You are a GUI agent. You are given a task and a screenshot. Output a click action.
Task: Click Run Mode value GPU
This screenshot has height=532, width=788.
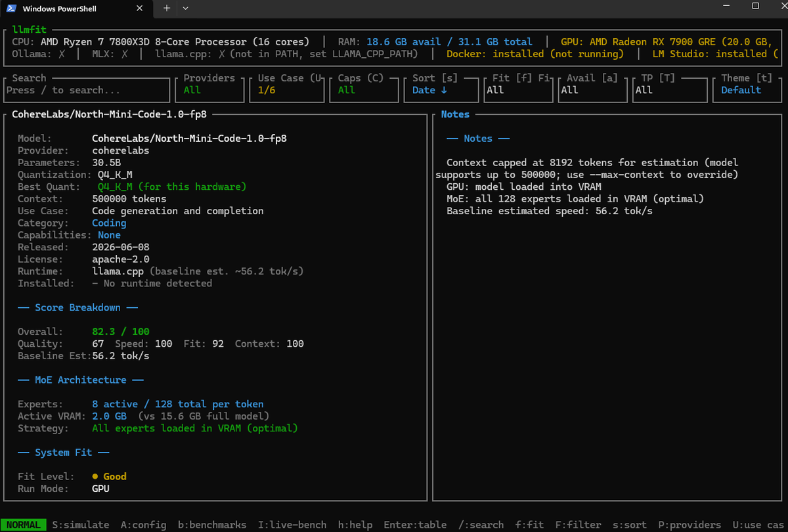pyautogui.click(x=100, y=489)
